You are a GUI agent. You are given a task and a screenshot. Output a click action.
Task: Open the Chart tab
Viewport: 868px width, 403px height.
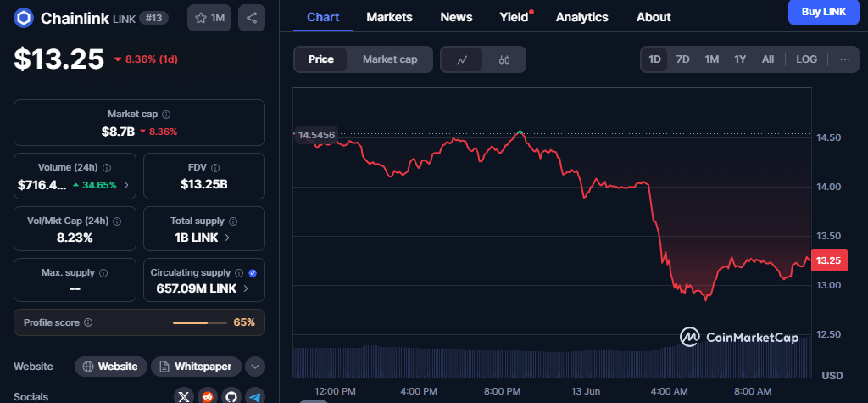(x=323, y=17)
